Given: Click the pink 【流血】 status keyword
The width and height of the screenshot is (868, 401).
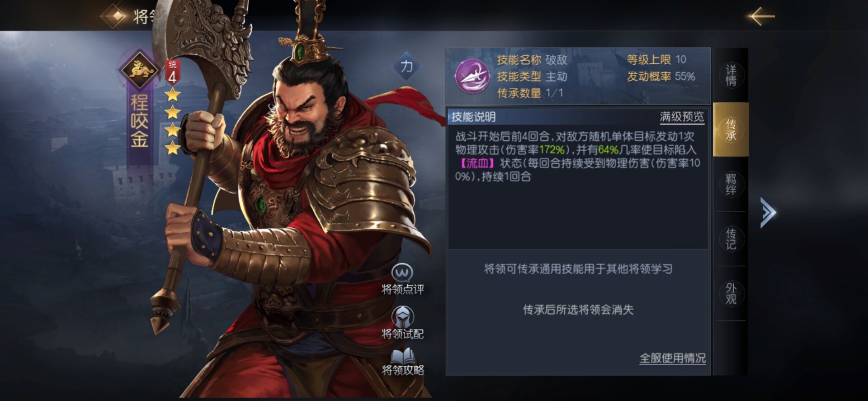Looking at the screenshot, I should click(477, 163).
